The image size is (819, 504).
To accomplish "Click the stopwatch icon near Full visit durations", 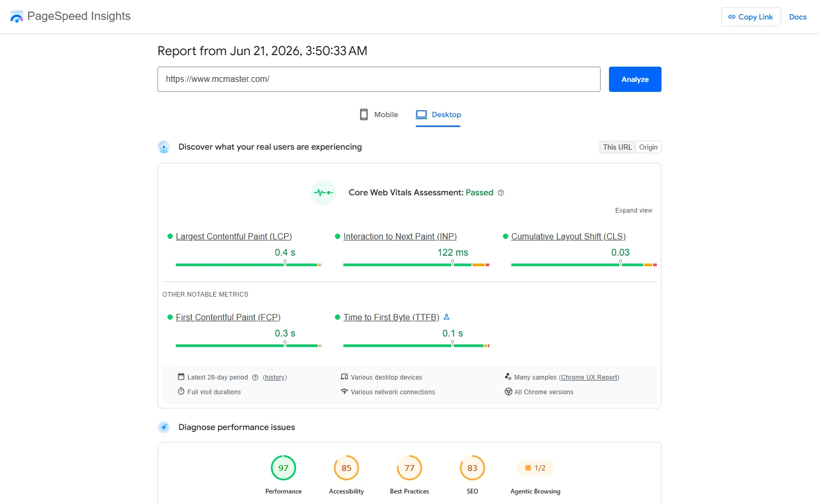I will [x=181, y=391].
